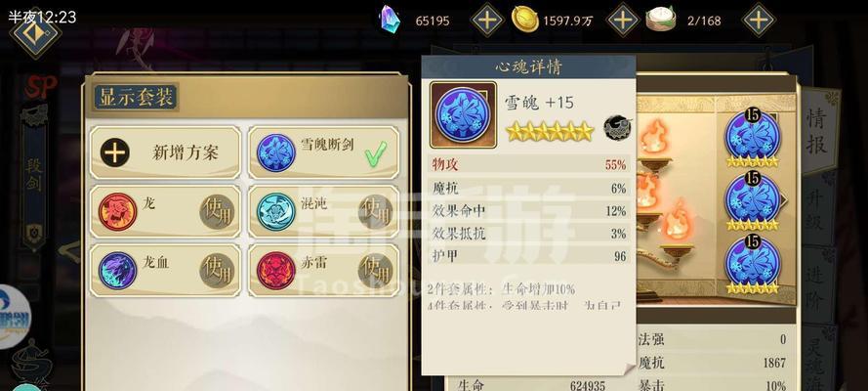Select the bottom equipped 雪魄 soul
Screen dimensions: 868x391
tap(753, 265)
